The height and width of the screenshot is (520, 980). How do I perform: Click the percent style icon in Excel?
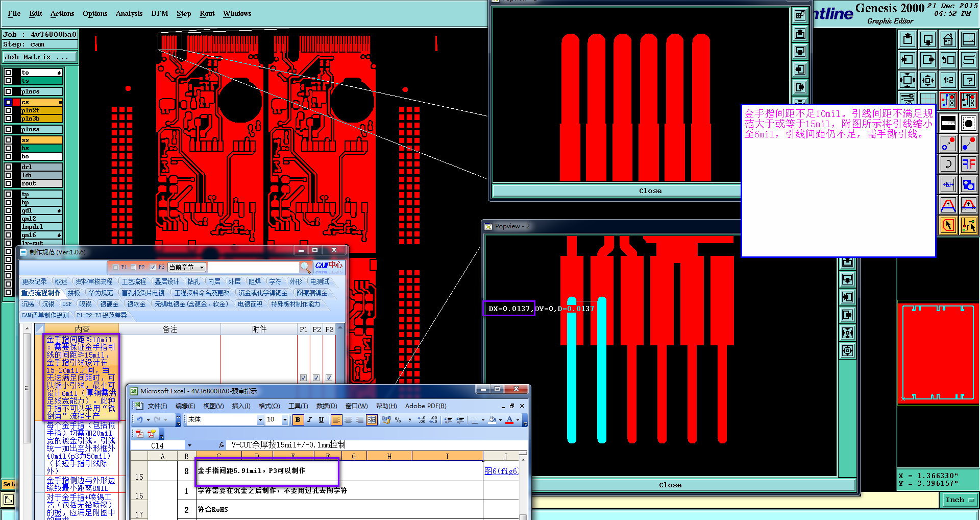(x=398, y=420)
